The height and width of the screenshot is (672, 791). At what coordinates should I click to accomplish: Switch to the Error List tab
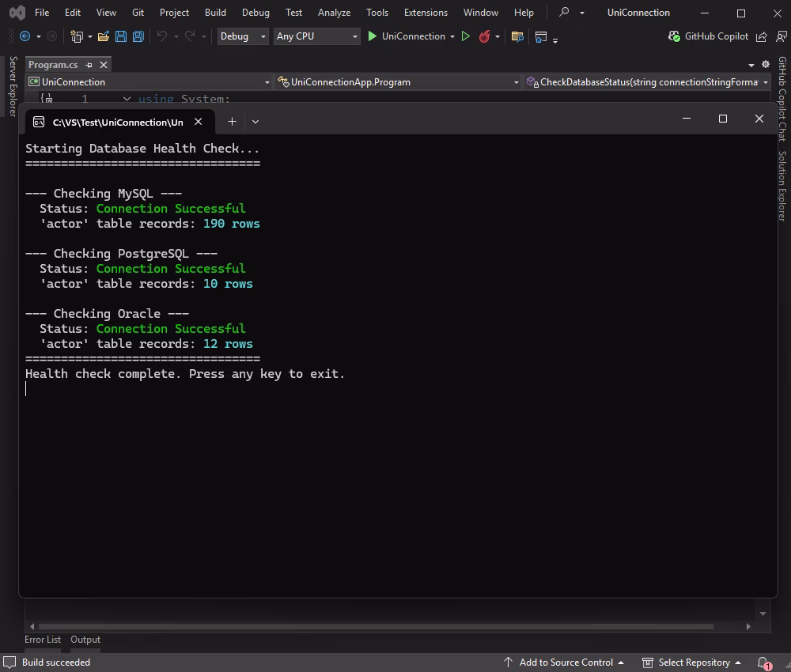(43, 640)
